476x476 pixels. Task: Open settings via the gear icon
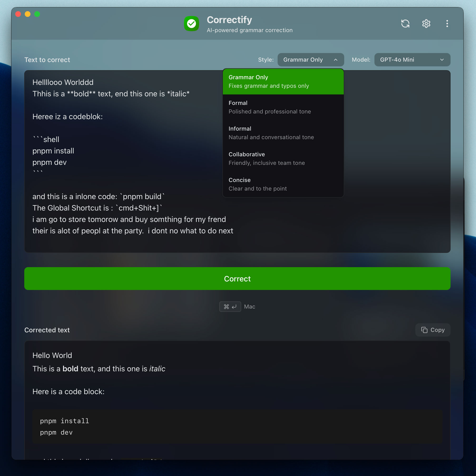click(x=426, y=24)
